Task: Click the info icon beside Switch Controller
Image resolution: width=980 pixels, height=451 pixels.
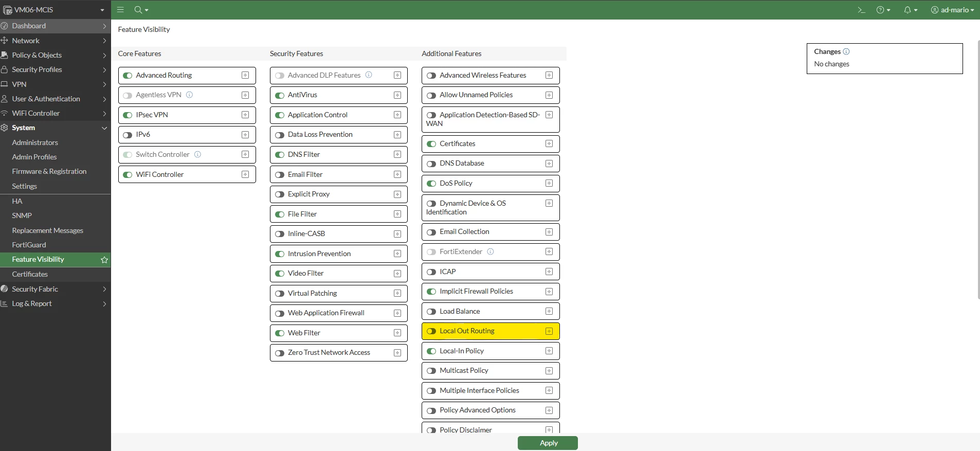Action: click(x=197, y=154)
